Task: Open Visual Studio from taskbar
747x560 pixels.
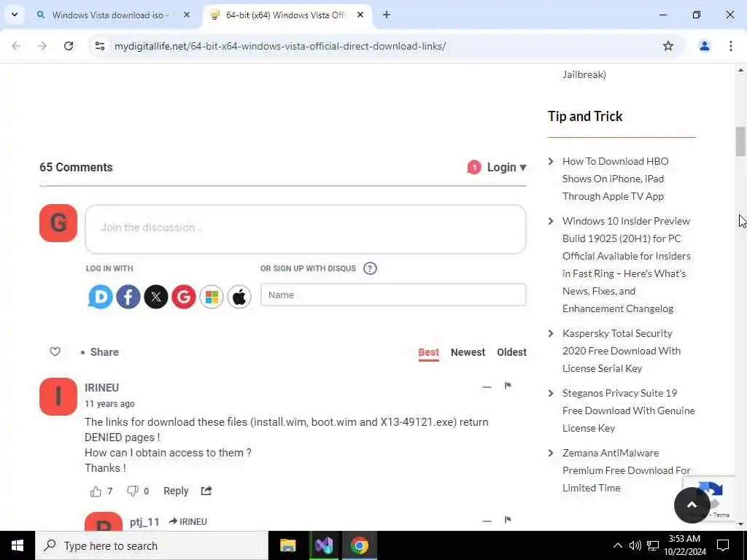Action: [x=323, y=545]
